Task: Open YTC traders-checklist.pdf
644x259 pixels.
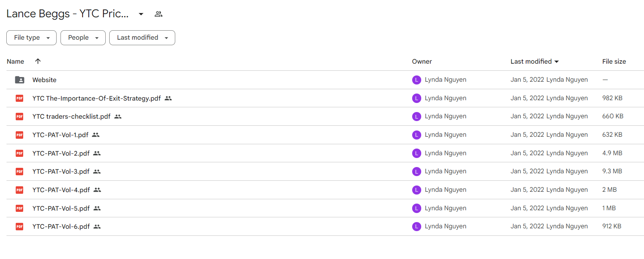Action: tap(72, 116)
